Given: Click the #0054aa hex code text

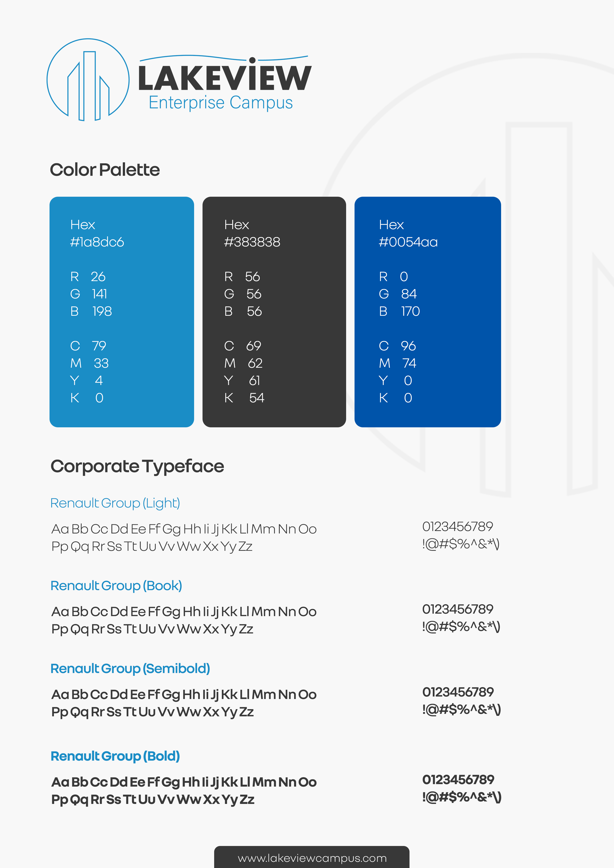Looking at the screenshot, I should (408, 242).
